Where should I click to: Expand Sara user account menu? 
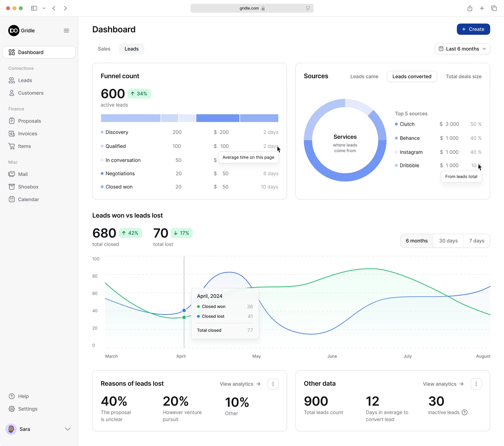coord(68,429)
